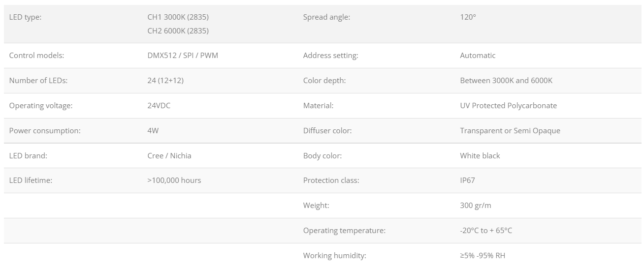Select the "CH1 3000K (2835)" value

click(178, 17)
